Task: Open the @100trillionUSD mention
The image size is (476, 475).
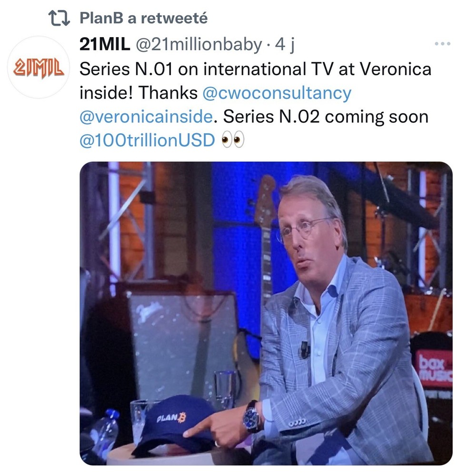Action: click(147, 140)
